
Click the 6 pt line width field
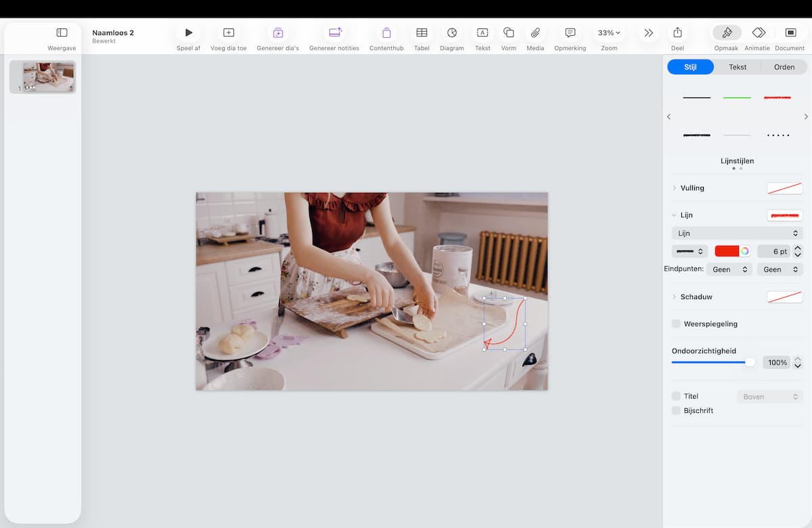[x=773, y=251]
